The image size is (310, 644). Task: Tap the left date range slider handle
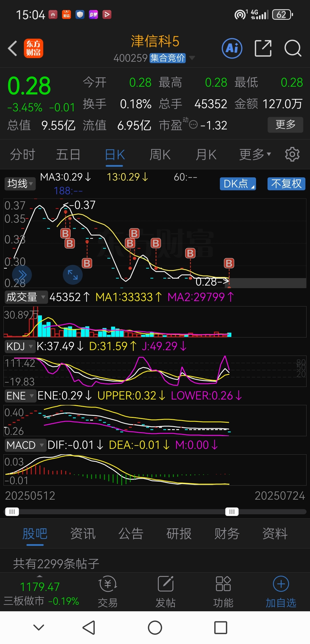[x=12, y=512]
